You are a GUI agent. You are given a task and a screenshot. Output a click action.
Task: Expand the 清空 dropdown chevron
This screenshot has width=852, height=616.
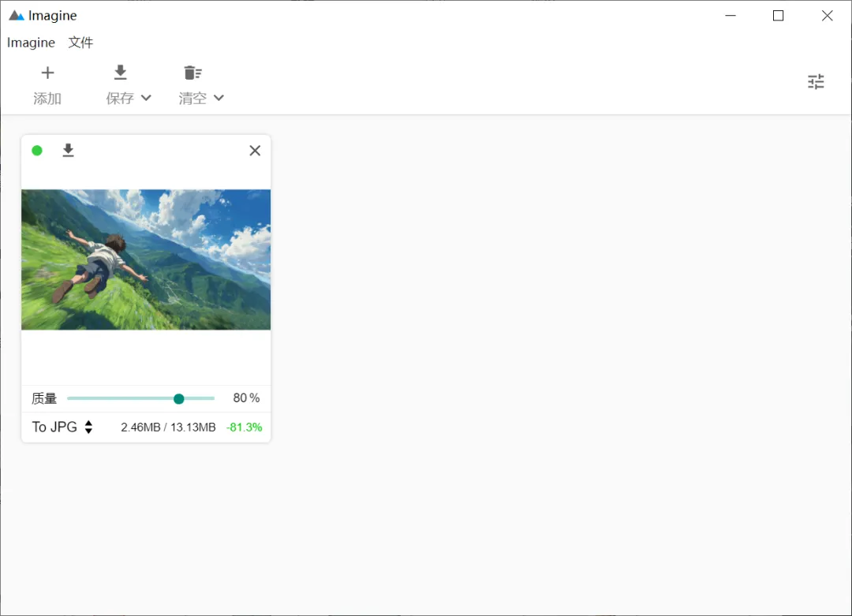tap(219, 98)
